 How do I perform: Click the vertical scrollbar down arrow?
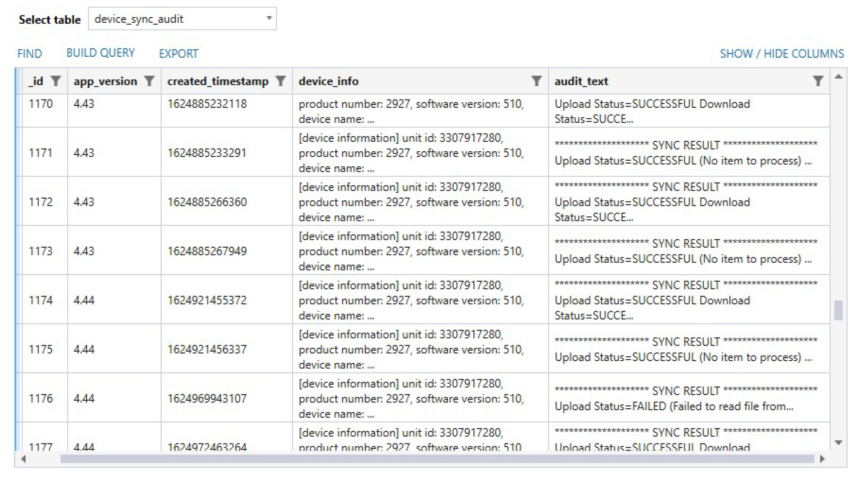point(838,442)
